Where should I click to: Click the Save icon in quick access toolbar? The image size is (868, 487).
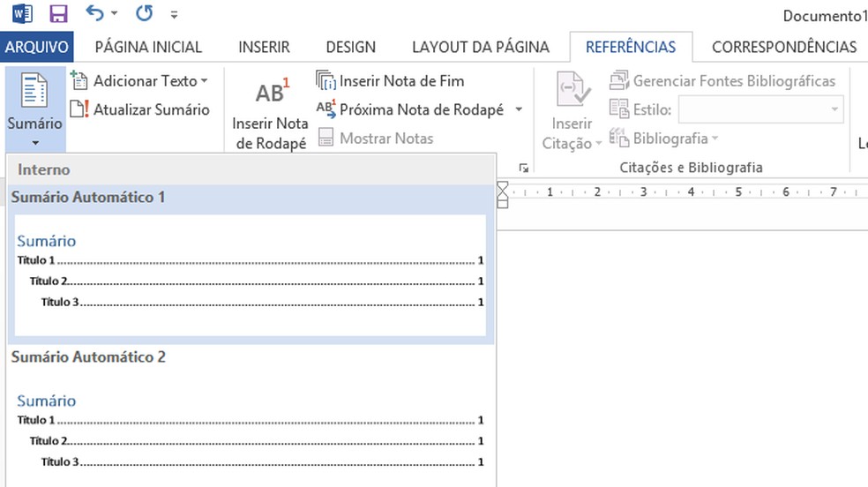tap(58, 14)
